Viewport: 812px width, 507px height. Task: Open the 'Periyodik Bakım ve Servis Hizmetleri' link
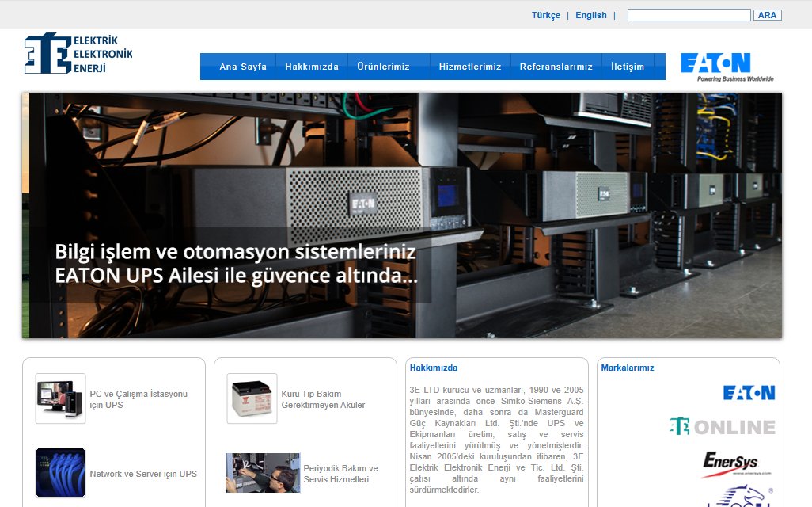(x=341, y=474)
